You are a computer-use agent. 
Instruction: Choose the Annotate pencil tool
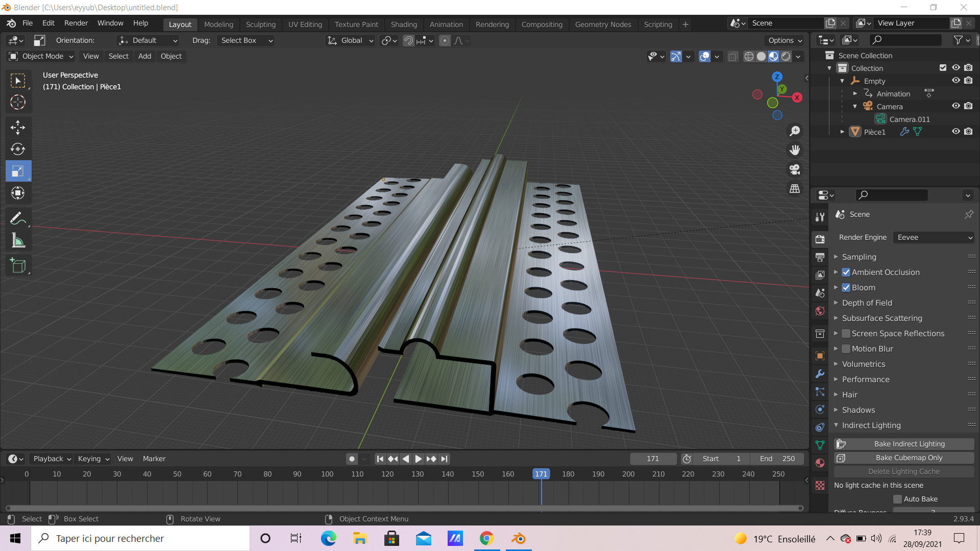(18, 218)
